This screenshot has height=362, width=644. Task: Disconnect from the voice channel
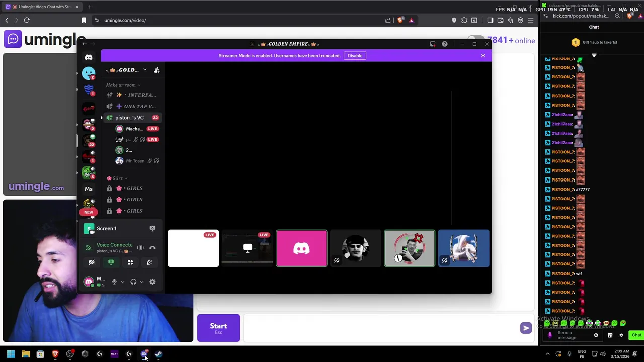152,247
